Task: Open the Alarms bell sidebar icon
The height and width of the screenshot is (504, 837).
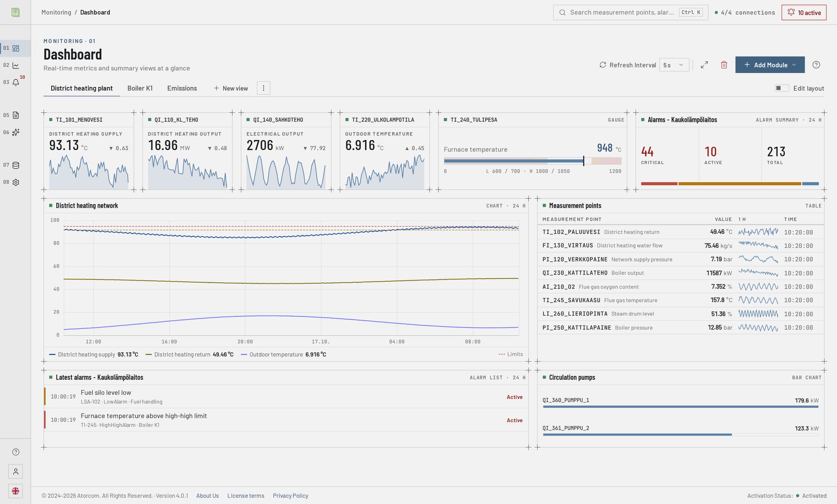Action: [16, 82]
